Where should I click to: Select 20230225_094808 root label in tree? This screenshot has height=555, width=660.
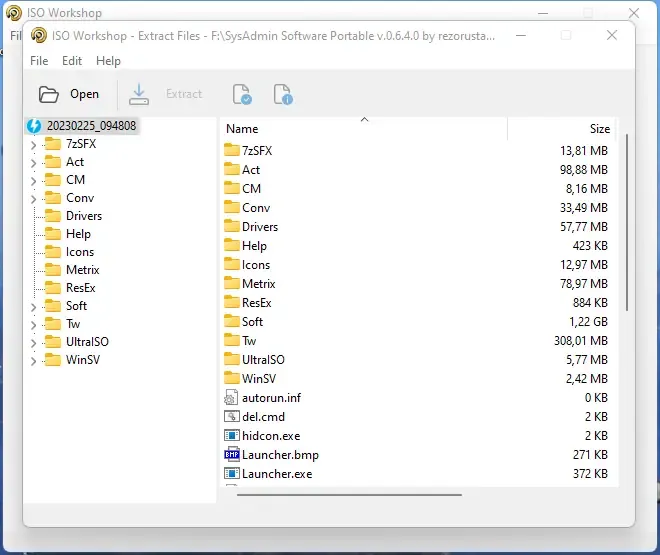click(91, 126)
